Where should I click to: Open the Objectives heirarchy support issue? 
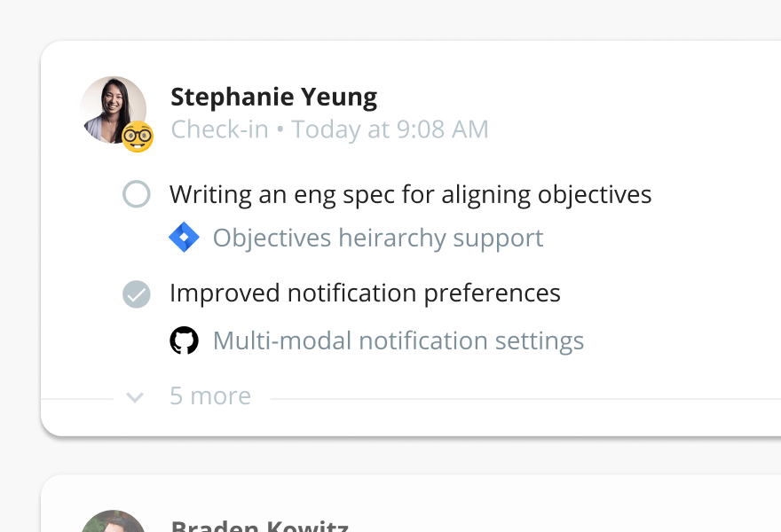tap(378, 239)
